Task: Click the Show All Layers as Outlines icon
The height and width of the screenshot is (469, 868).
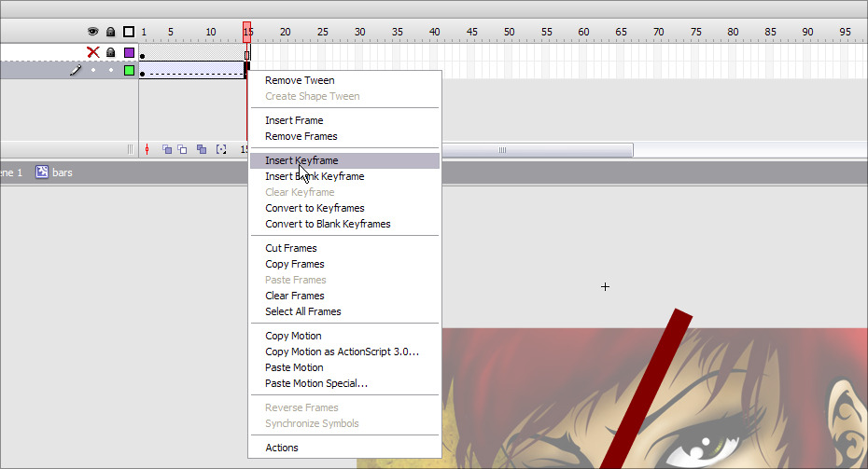Action: tap(129, 32)
